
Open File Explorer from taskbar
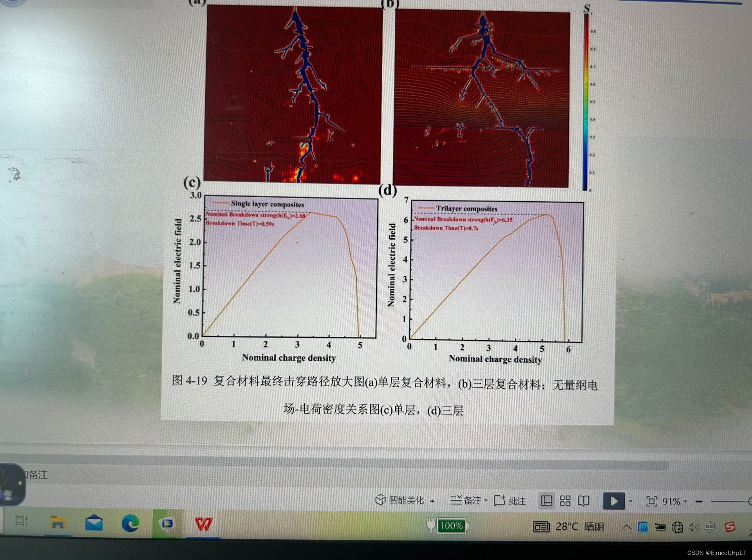pos(58,523)
